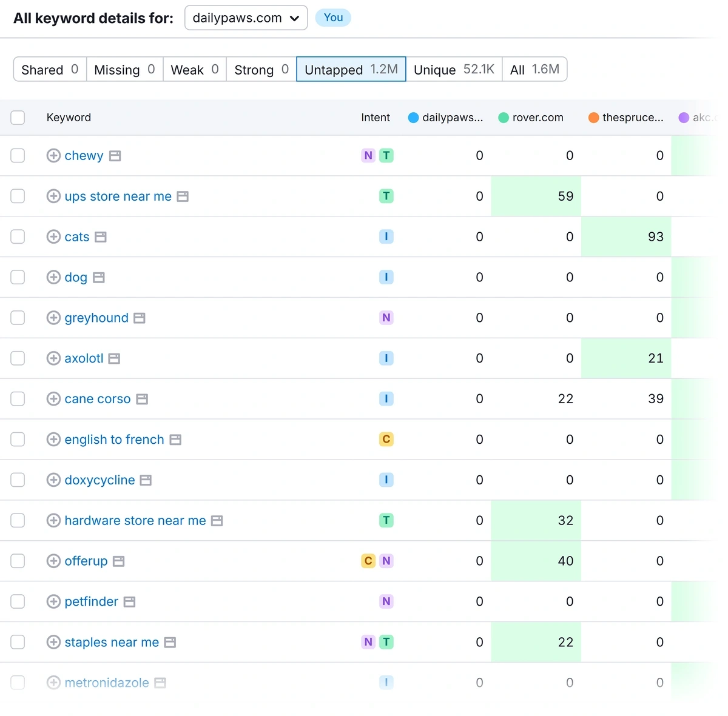Open SERP view icon for doxycycline
The height and width of the screenshot is (716, 728).
tap(146, 481)
